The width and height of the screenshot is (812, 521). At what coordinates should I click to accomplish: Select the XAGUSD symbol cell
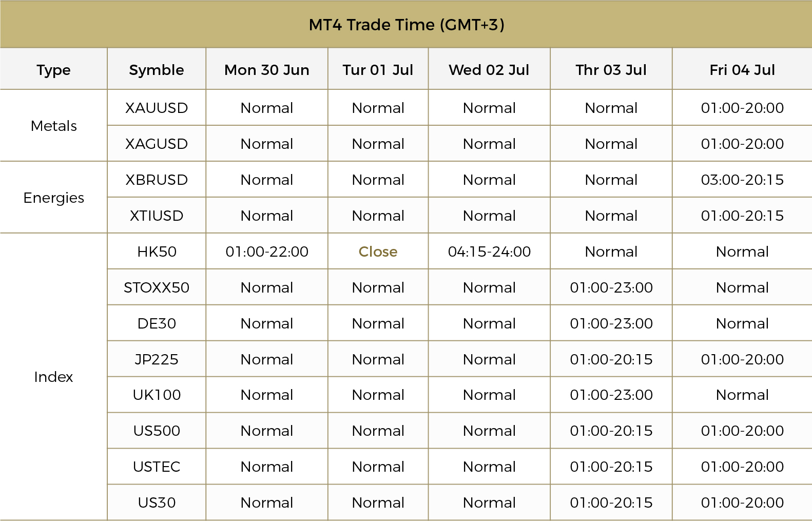coord(157,144)
